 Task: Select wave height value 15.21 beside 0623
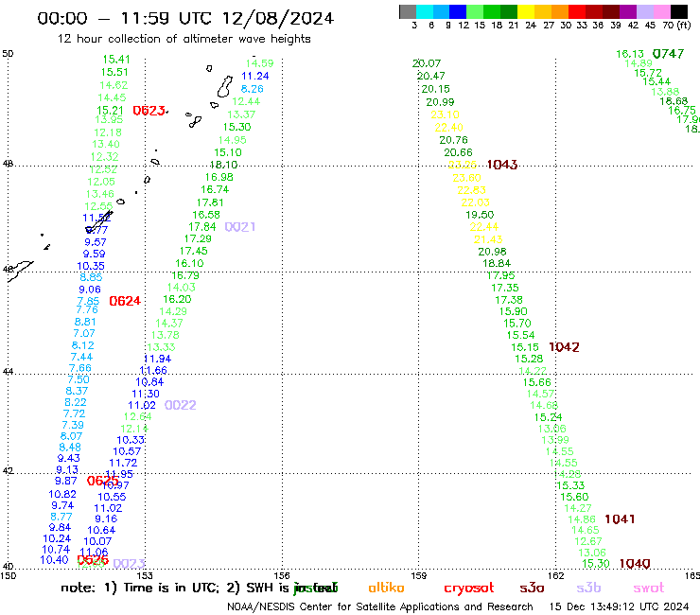point(110,111)
